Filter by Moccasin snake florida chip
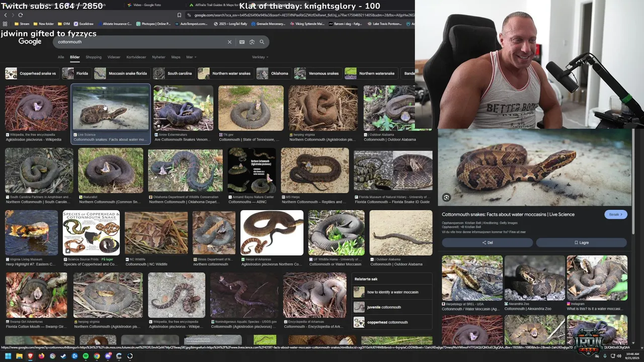The image size is (644, 362). click(x=121, y=73)
